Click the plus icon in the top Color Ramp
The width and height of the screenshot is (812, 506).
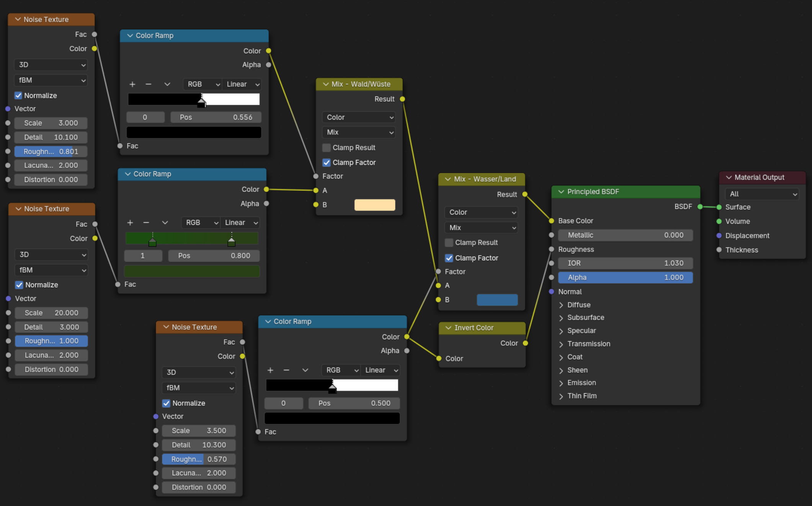132,84
